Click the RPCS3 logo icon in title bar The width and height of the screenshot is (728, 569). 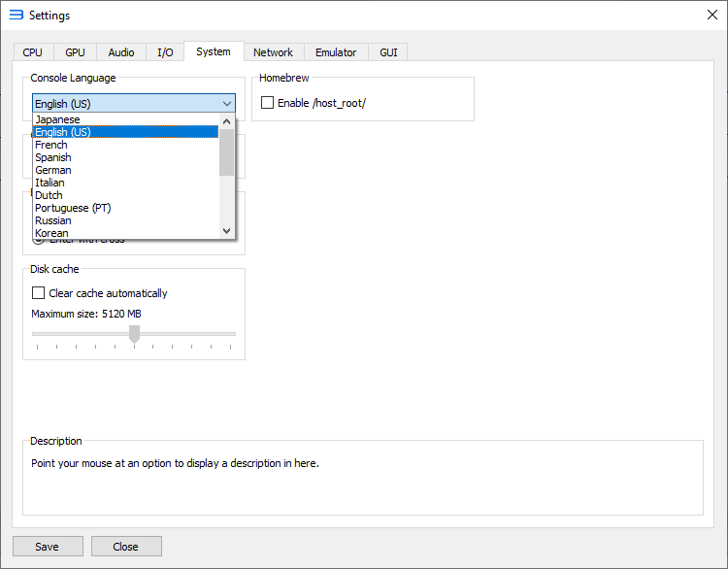pyautogui.click(x=17, y=15)
